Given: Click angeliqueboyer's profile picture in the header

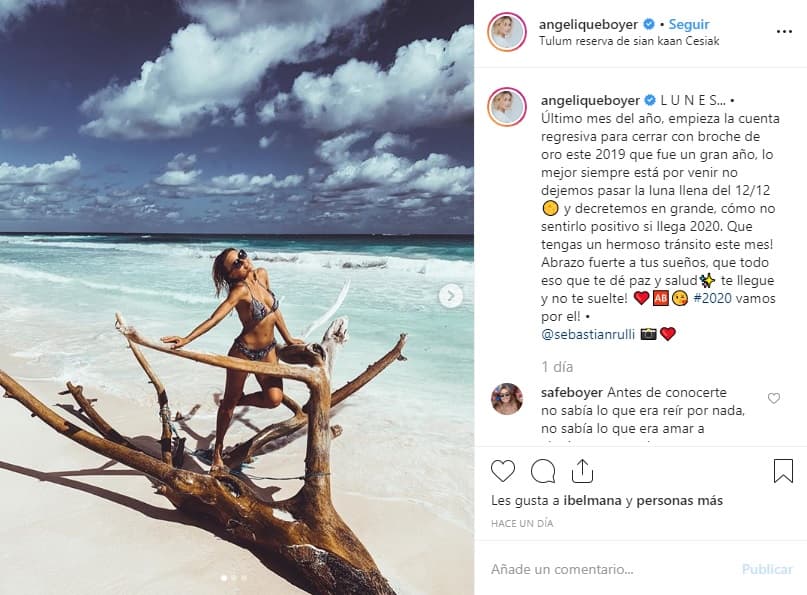Looking at the screenshot, I should [x=507, y=32].
